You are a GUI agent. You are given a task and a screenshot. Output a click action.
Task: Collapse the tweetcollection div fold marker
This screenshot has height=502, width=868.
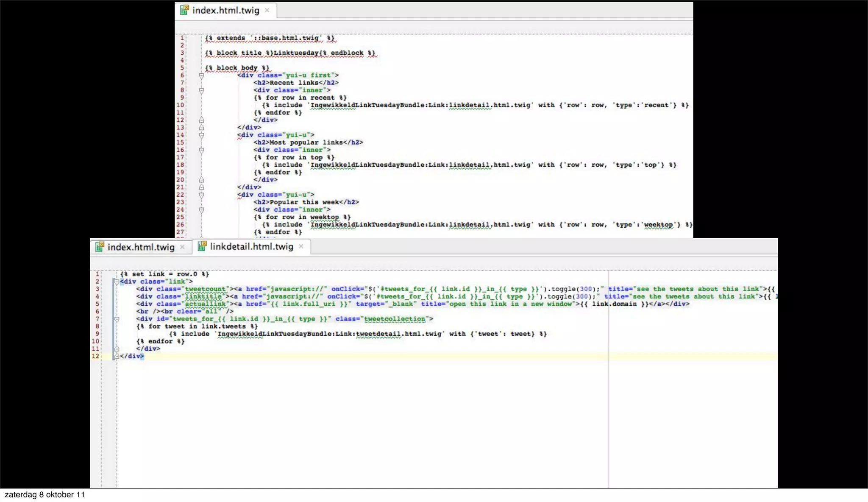[117, 319]
